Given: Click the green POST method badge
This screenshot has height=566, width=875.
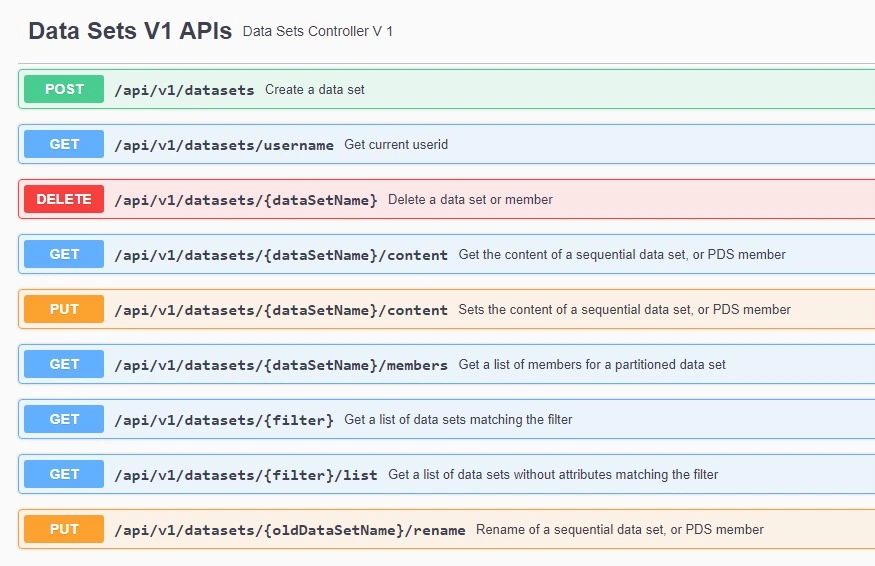Looking at the screenshot, I should [x=64, y=89].
